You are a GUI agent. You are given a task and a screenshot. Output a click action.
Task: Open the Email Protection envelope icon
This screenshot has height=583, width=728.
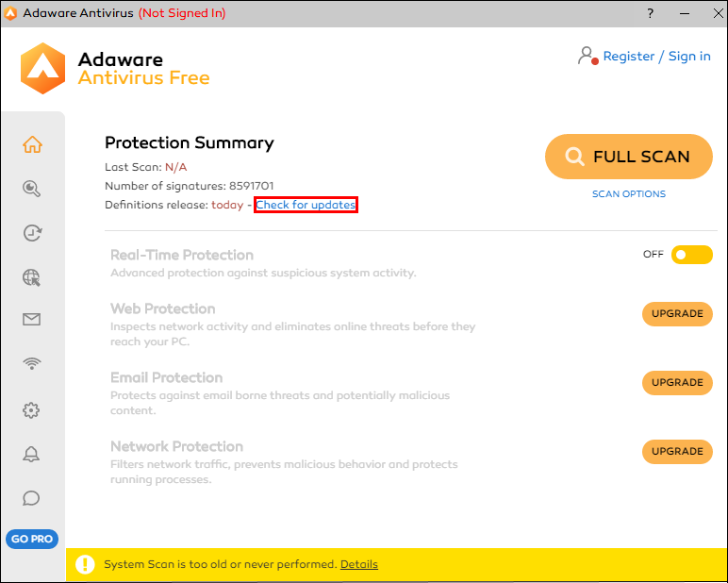pos(31,319)
